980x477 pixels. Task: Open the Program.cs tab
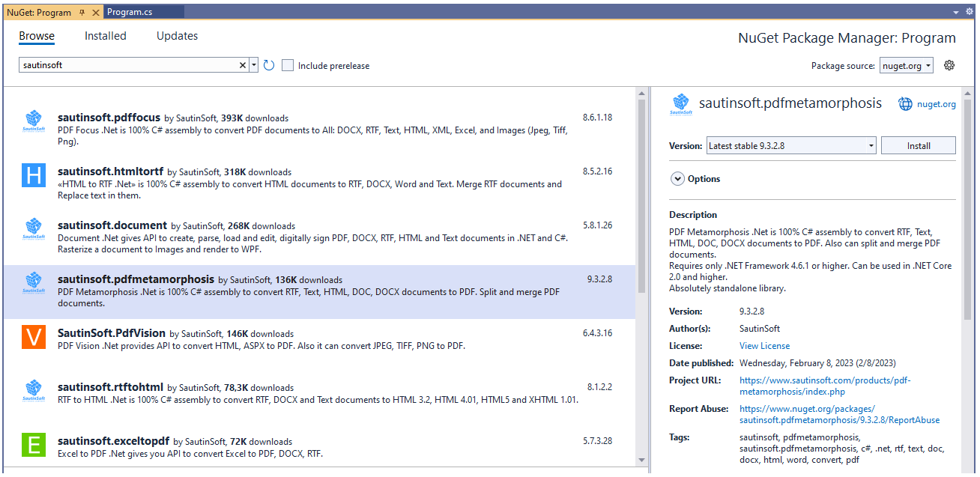click(x=142, y=11)
